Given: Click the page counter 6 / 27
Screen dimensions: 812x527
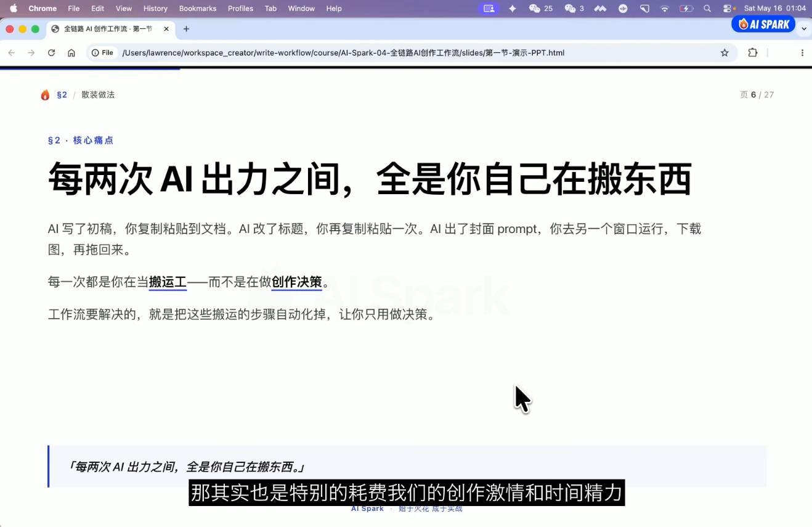Looking at the screenshot, I should pyautogui.click(x=757, y=95).
